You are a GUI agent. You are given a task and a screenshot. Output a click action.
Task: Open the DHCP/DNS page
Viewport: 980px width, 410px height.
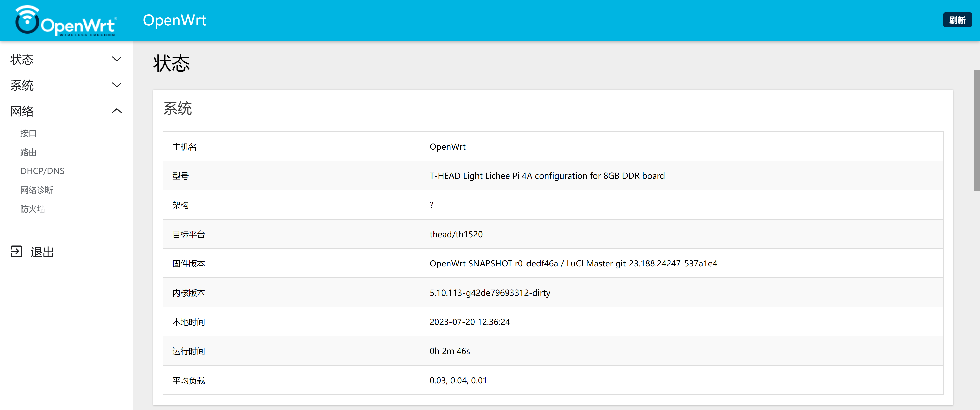click(42, 171)
